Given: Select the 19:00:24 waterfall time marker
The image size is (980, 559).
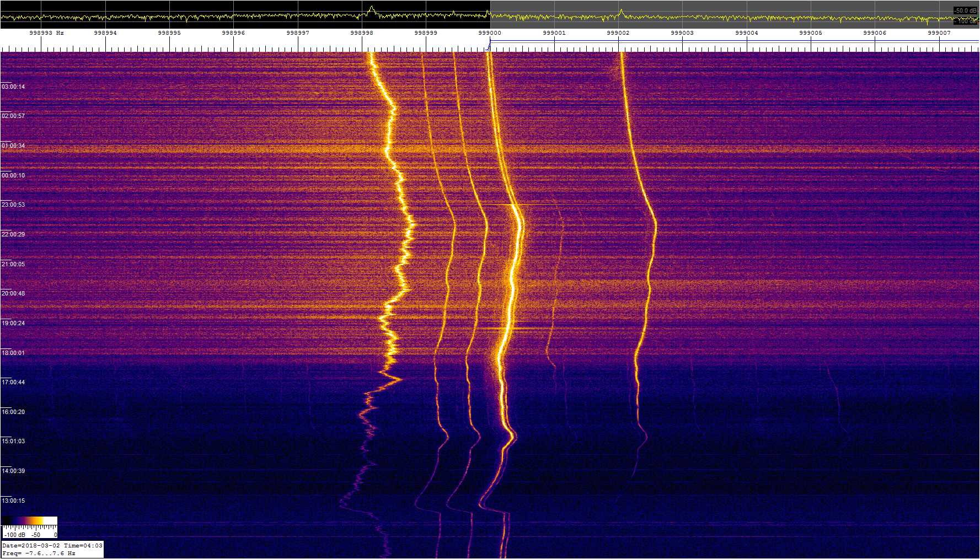Looking at the screenshot, I should click(x=13, y=324).
